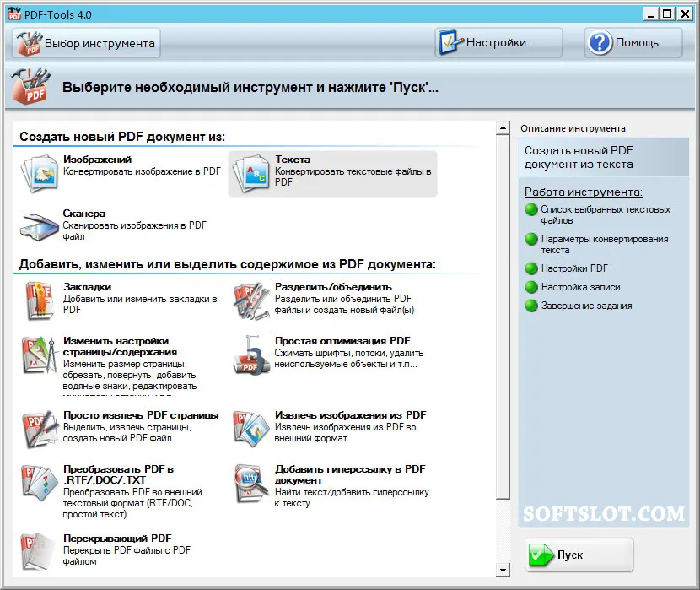Select the Перекрывающий PDF overlay icon

[39, 551]
